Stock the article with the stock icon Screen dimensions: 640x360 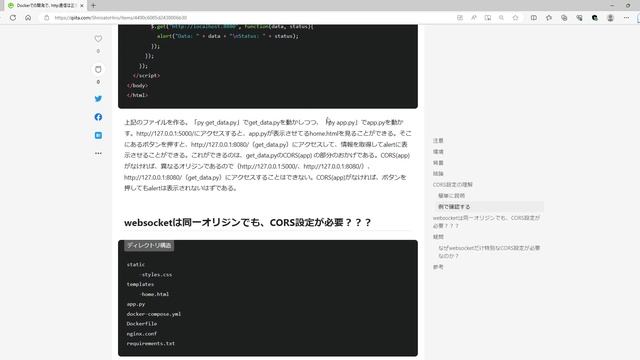[x=98, y=69]
